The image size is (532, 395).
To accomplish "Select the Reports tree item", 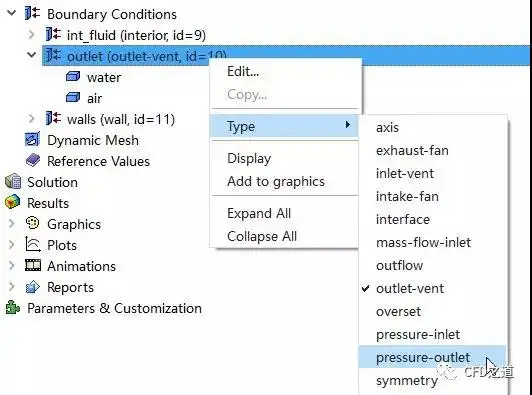I will (x=70, y=287).
